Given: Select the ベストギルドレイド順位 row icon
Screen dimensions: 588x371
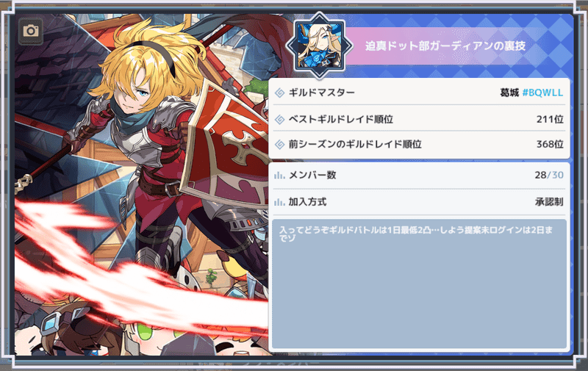Looking at the screenshot, I should pos(280,119).
